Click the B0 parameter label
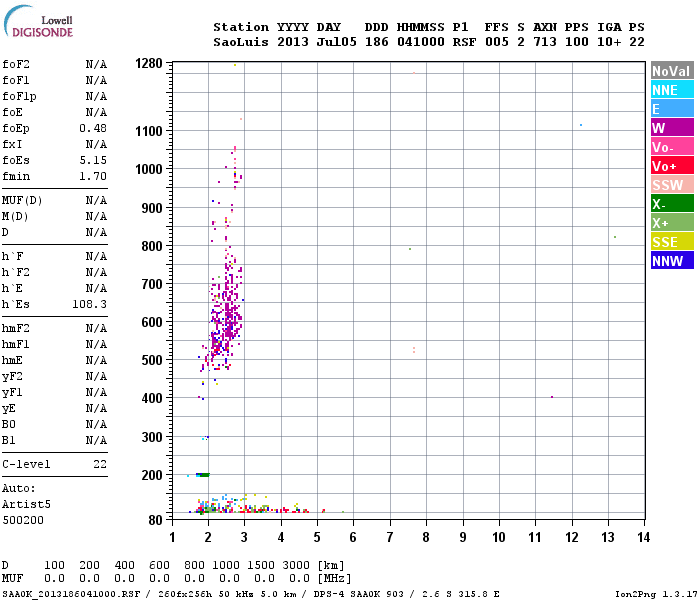The width and height of the screenshot is (700, 600). point(8,425)
